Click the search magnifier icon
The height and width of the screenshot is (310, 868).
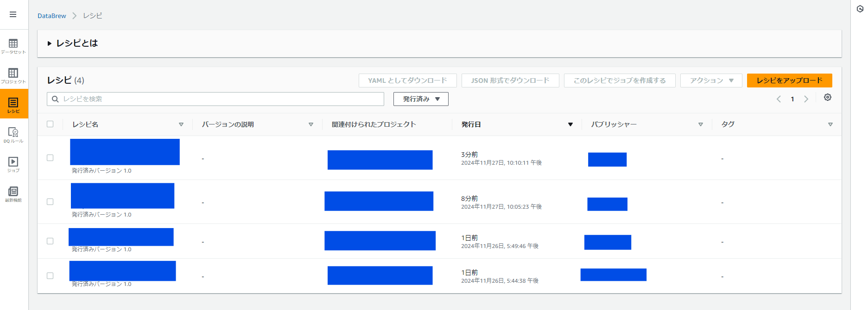tap(55, 99)
